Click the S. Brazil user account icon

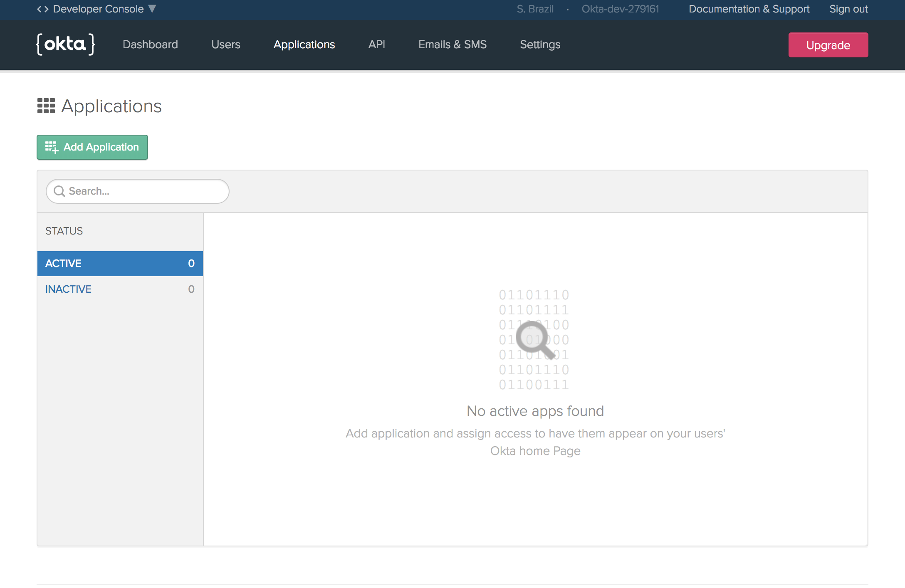tap(534, 9)
